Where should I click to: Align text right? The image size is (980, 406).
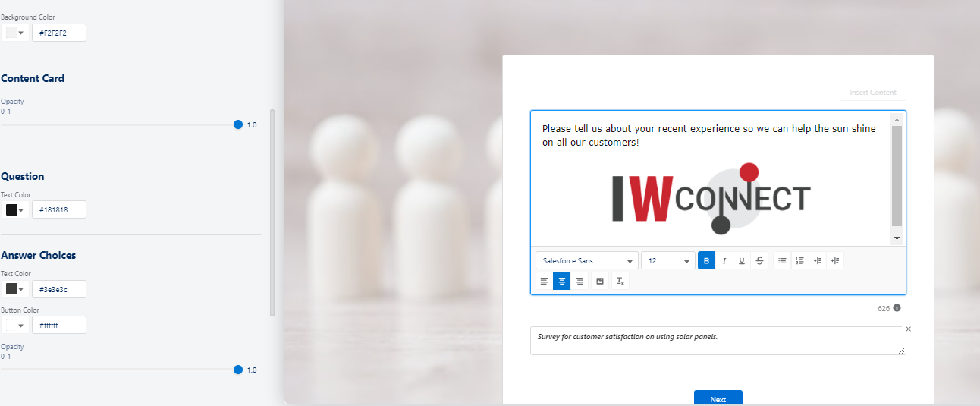click(580, 281)
